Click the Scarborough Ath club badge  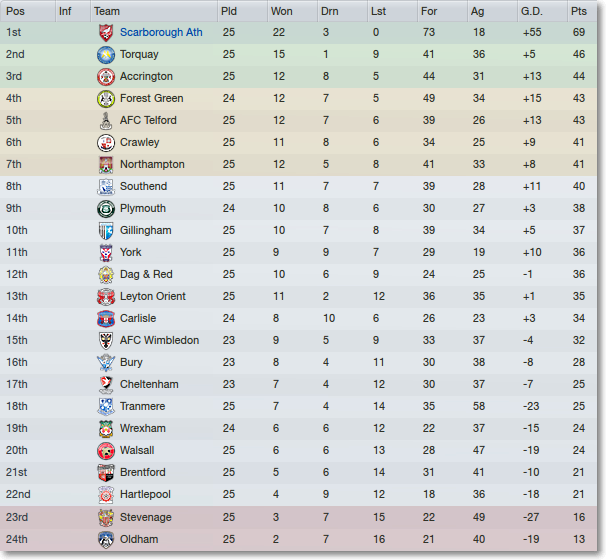[106, 32]
